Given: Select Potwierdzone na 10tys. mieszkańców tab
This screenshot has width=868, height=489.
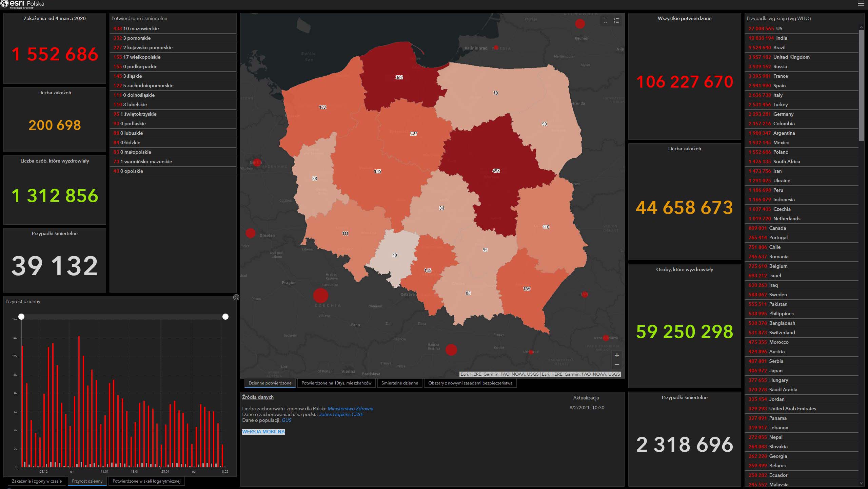Looking at the screenshot, I should point(336,383).
